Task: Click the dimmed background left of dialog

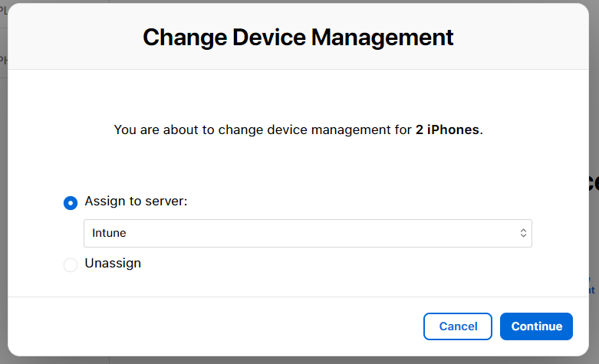Action: coord(3,192)
